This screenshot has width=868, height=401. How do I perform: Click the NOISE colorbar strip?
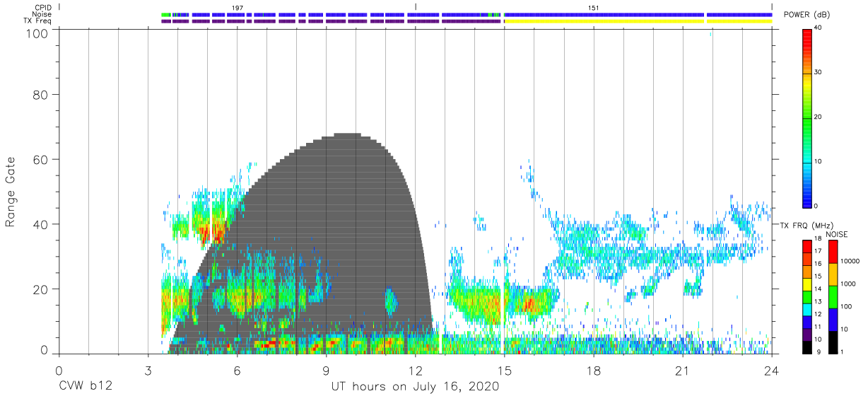[833, 297]
